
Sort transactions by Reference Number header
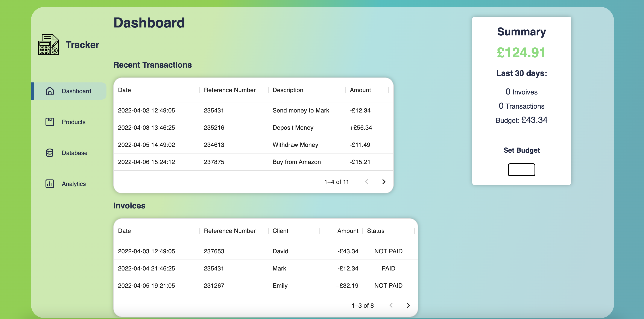pos(230,90)
